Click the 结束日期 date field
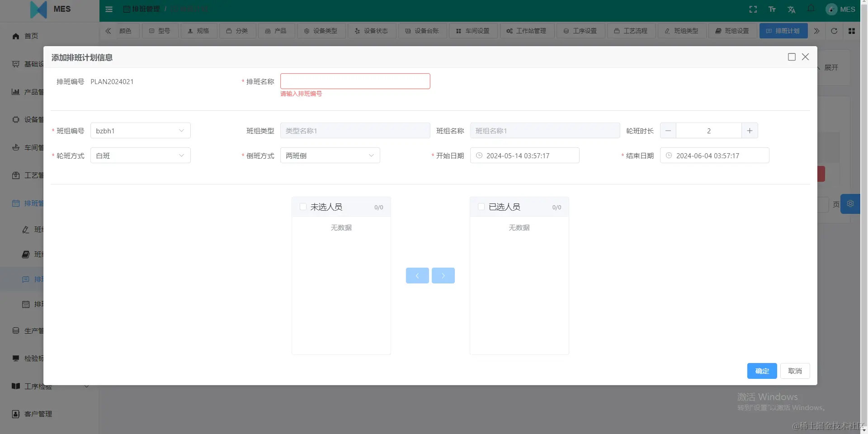This screenshot has width=868, height=434. point(715,156)
